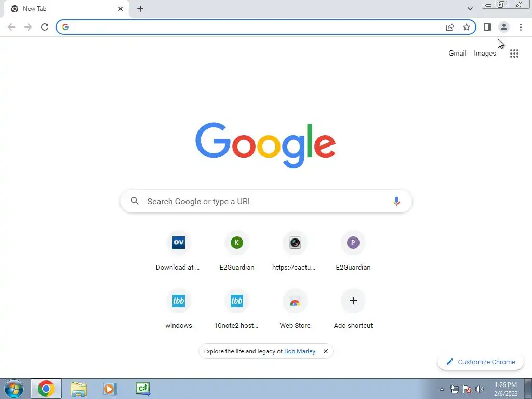This screenshot has width=532, height=399.
Task: Close the New Tab tab
Action: tap(121, 9)
